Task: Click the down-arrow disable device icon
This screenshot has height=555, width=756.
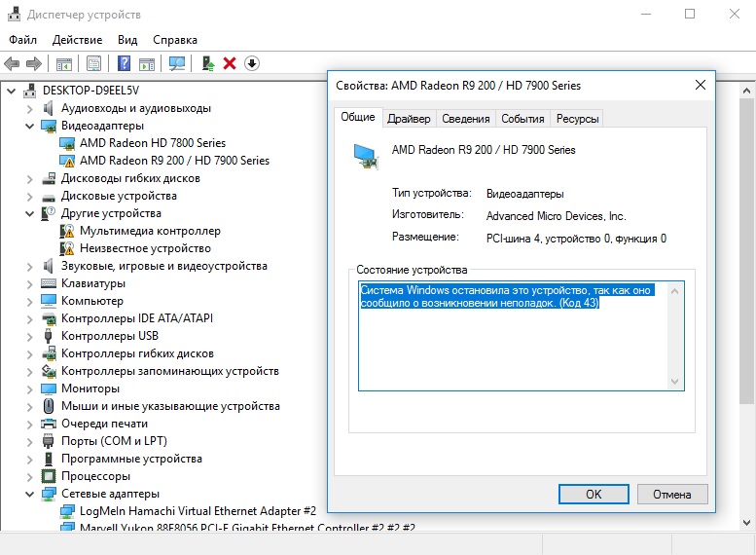Action: click(x=252, y=63)
